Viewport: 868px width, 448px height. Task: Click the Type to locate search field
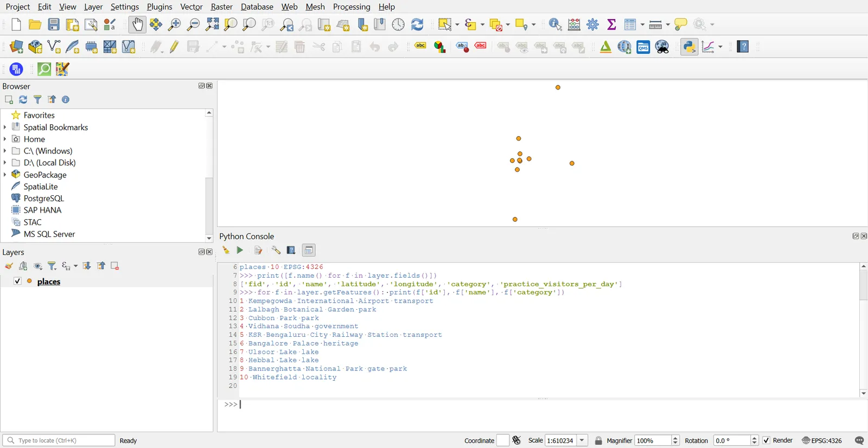click(59, 440)
